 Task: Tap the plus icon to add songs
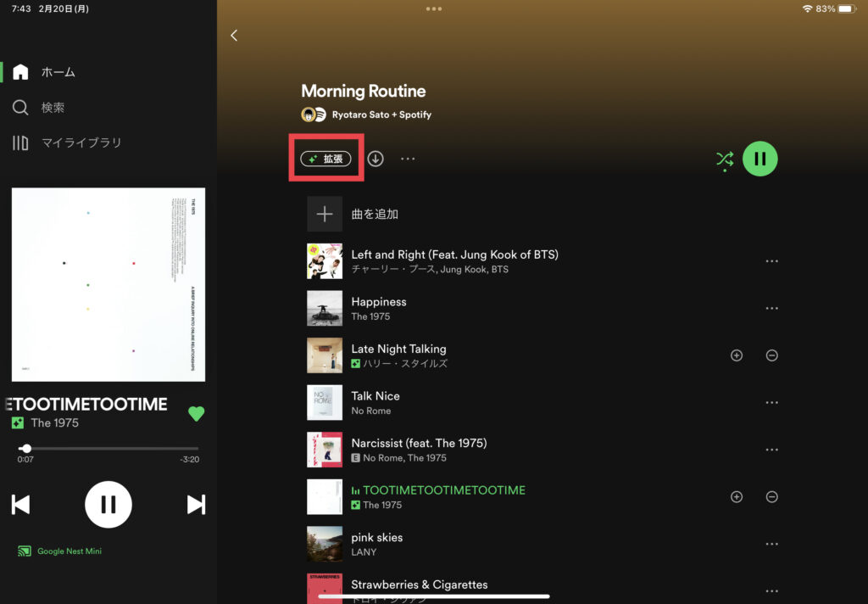pos(325,214)
